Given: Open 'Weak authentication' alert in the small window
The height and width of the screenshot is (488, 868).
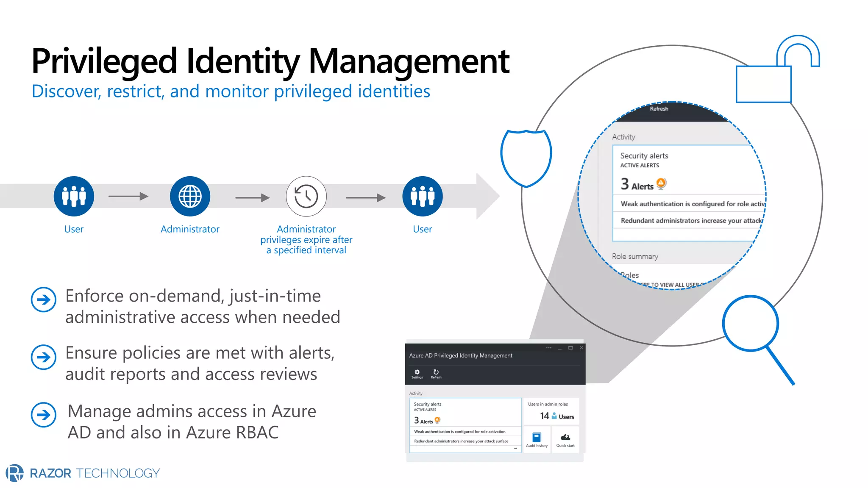Looking at the screenshot, I should coord(465,432).
